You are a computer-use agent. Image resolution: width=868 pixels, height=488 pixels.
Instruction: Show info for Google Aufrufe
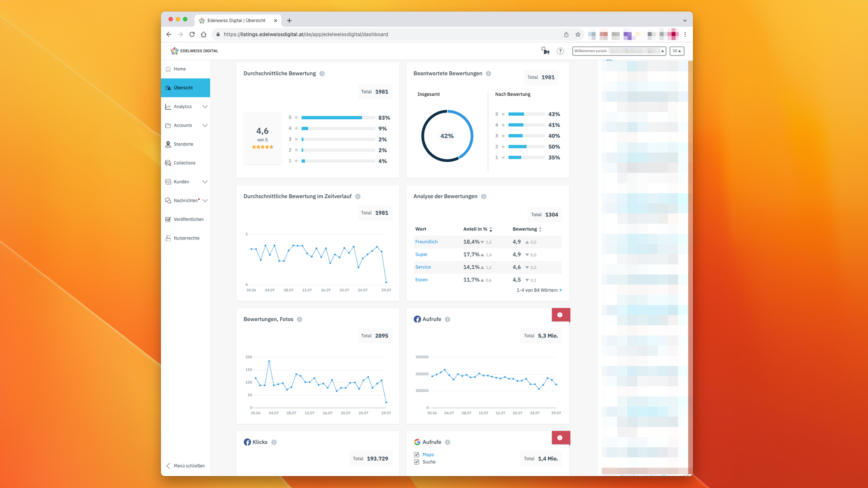447,442
